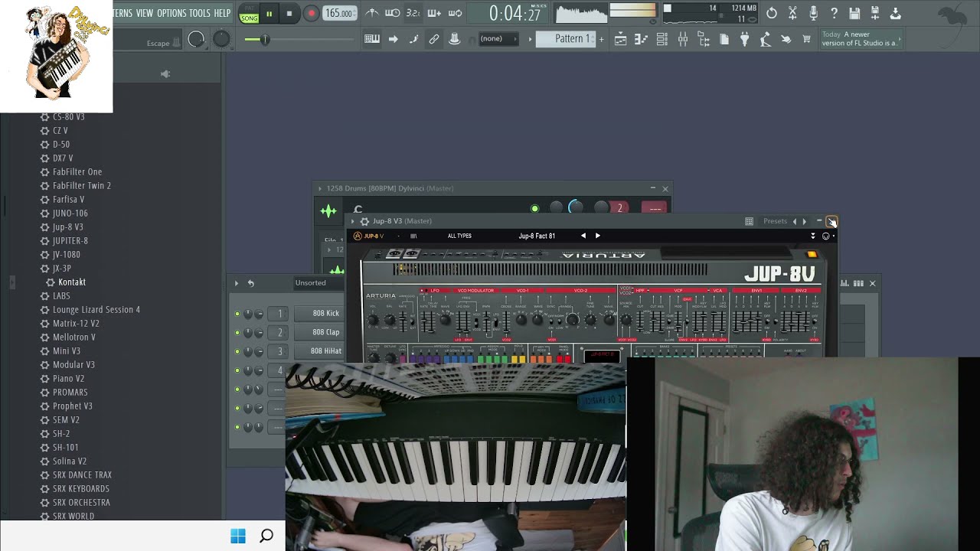Click the Arturia JUP-8 V logo menu
The height and width of the screenshot is (551, 980).
[x=369, y=236]
